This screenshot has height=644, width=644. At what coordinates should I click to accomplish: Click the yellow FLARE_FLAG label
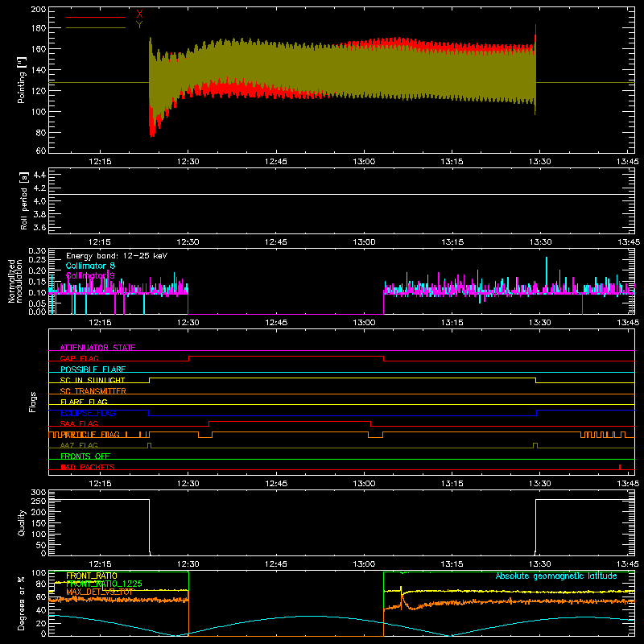tap(84, 402)
